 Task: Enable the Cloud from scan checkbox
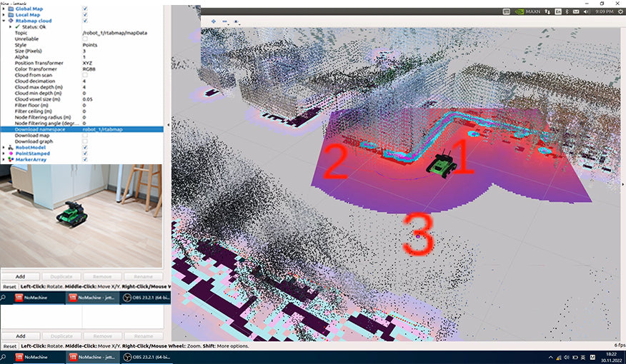85,74
